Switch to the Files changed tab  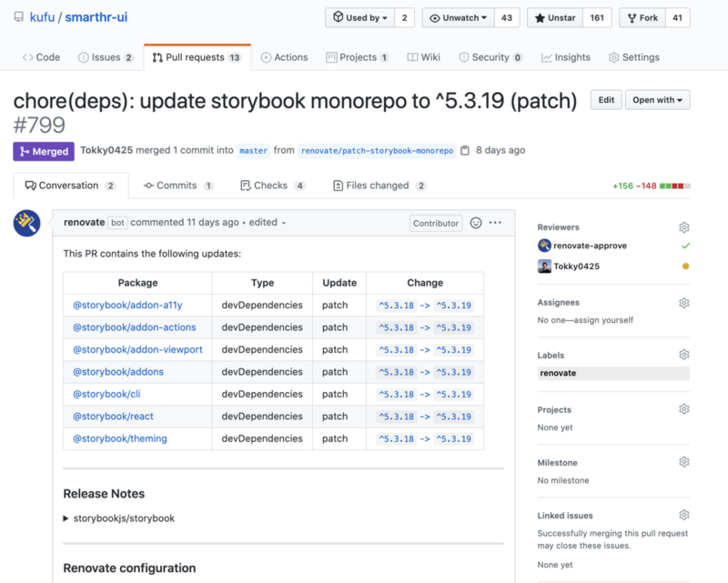point(379,186)
